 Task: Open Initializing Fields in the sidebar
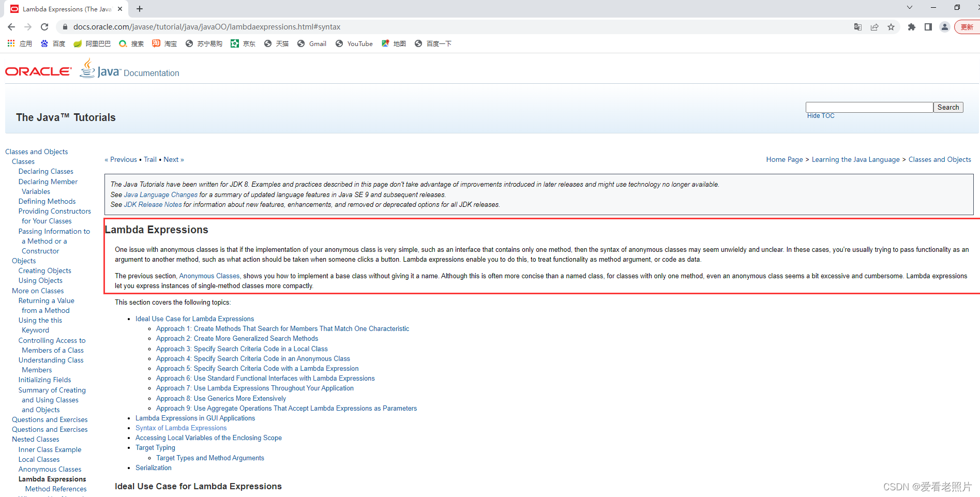coord(45,380)
